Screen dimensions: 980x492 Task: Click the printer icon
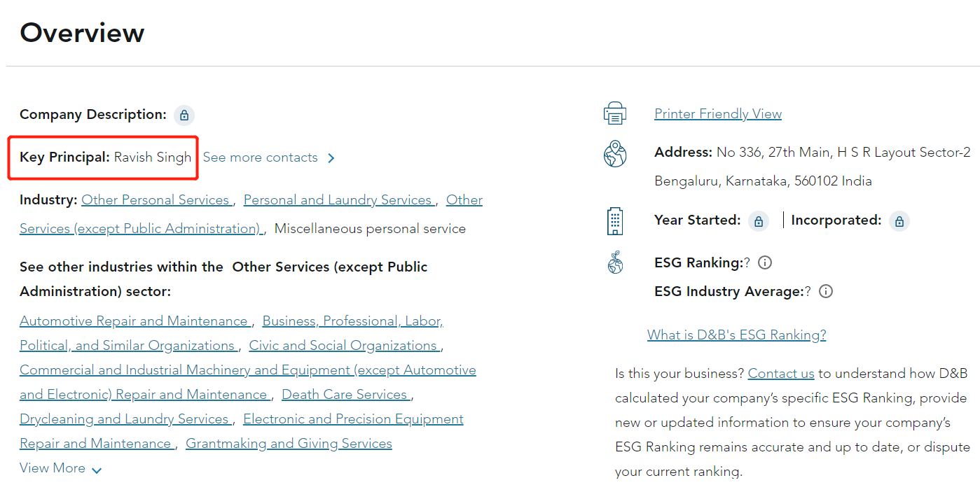pyautogui.click(x=614, y=113)
